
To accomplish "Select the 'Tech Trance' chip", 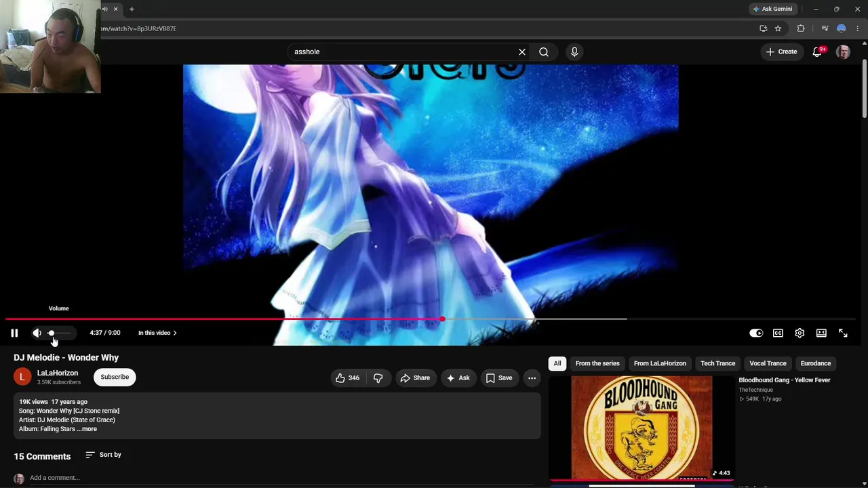I will click(x=717, y=363).
